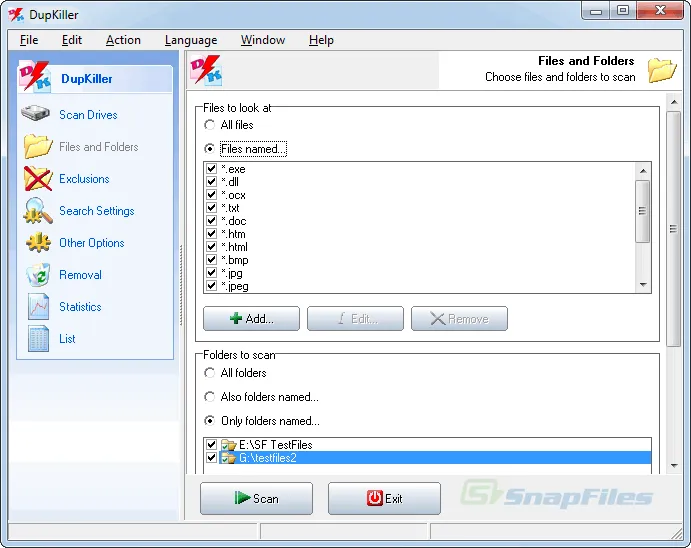This screenshot has width=691, height=548.
Task: Click the Search Settings magnifier icon
Action: click(38, 211)
